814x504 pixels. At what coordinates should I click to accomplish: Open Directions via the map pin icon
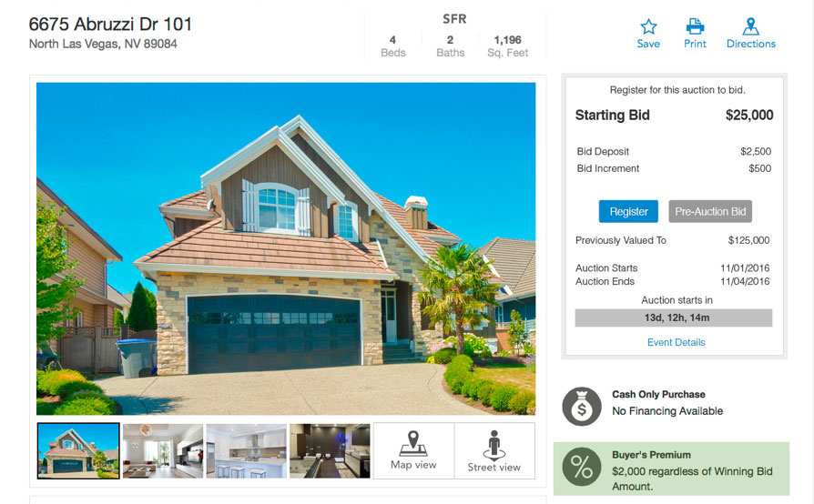750,26
